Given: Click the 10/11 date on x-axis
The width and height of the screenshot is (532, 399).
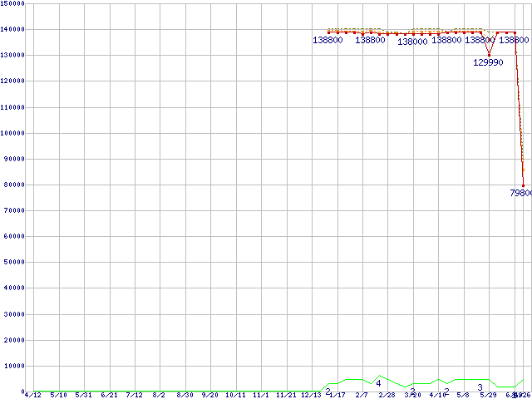Looking at the screenshot, I should pyautogui.click(x=235, y=395).
